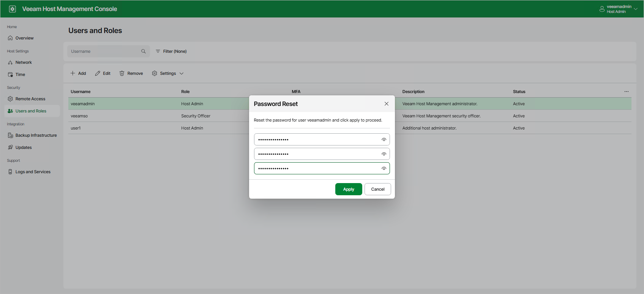Select the user1 row

(x=350, y=128)
